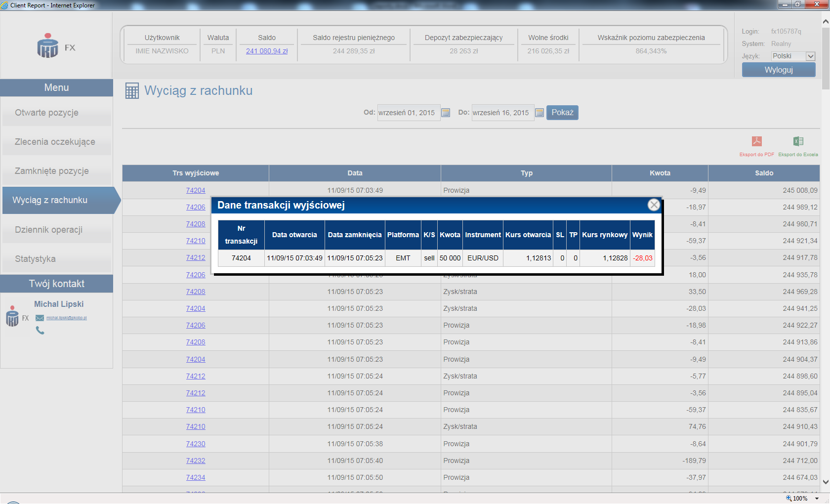Open the 'Od' date calendar picker icon

coord(446,113)
